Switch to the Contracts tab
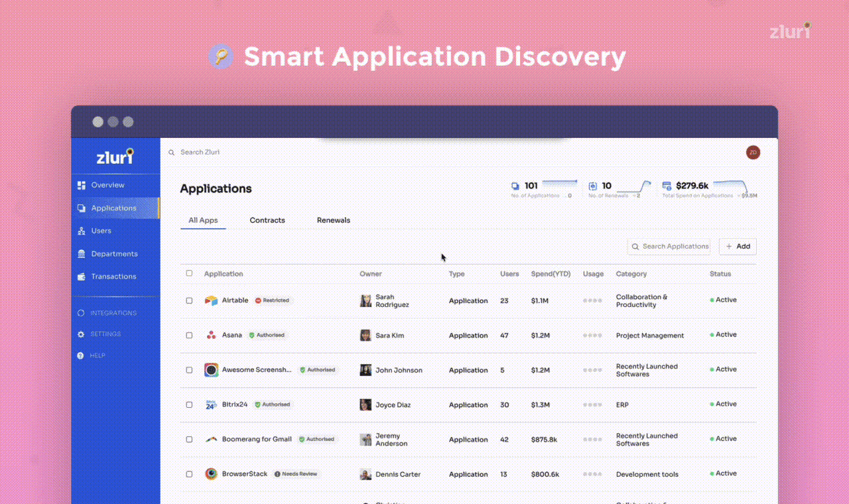Image resolution: width=849 pixels, height=504 pixels. [x=267, y=220]
